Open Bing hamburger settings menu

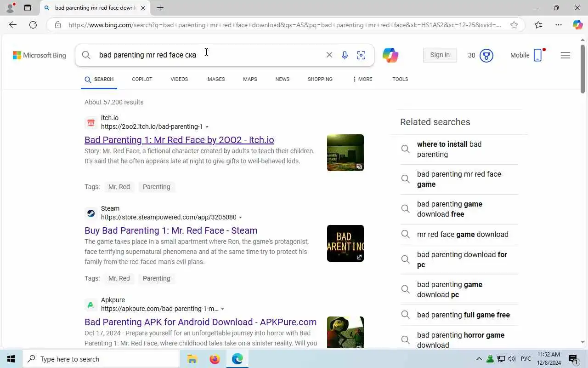565,55
